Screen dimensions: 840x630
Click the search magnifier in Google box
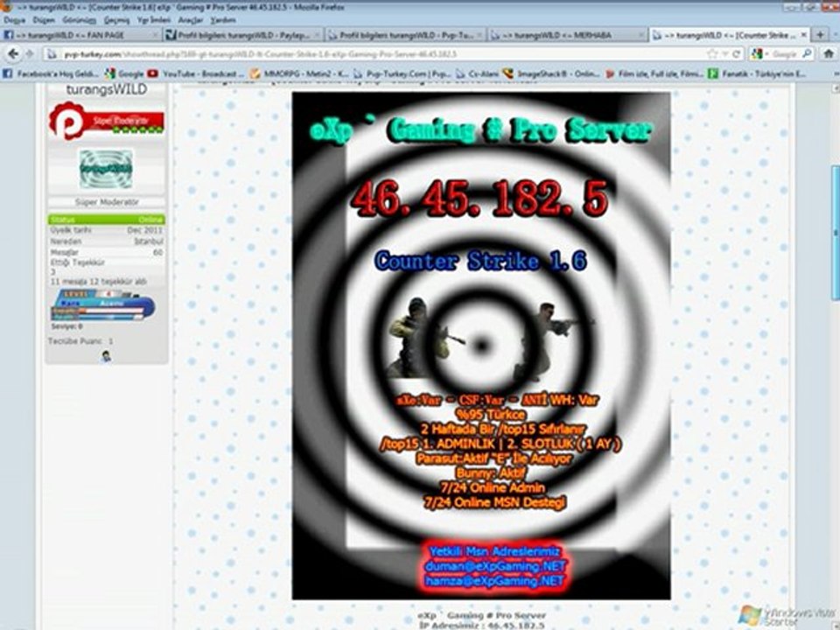click(806, 53)
